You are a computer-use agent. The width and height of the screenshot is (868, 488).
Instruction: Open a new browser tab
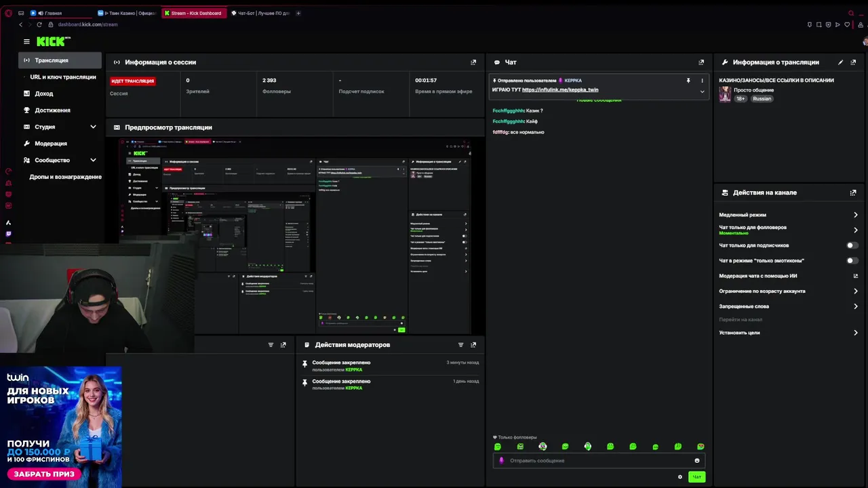pyautogui.click(x=298, y=13)
